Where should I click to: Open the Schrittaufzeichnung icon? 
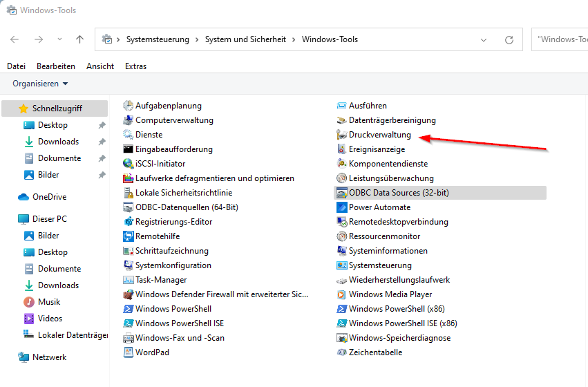129,251
